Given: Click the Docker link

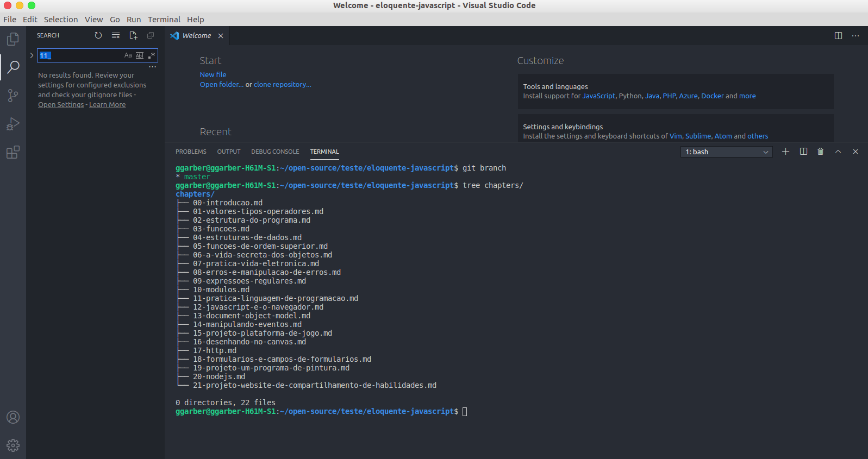Looking at the screenshot, I should coord(713,96).
